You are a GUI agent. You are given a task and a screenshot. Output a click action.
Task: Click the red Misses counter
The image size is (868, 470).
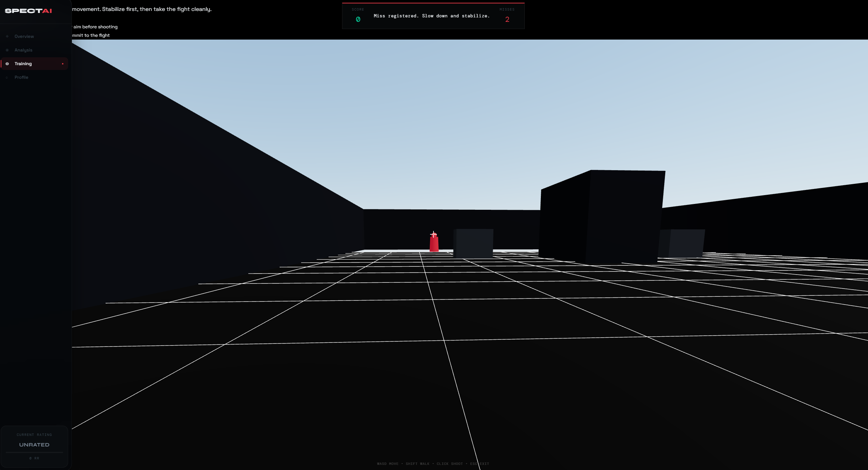(507, 19)
